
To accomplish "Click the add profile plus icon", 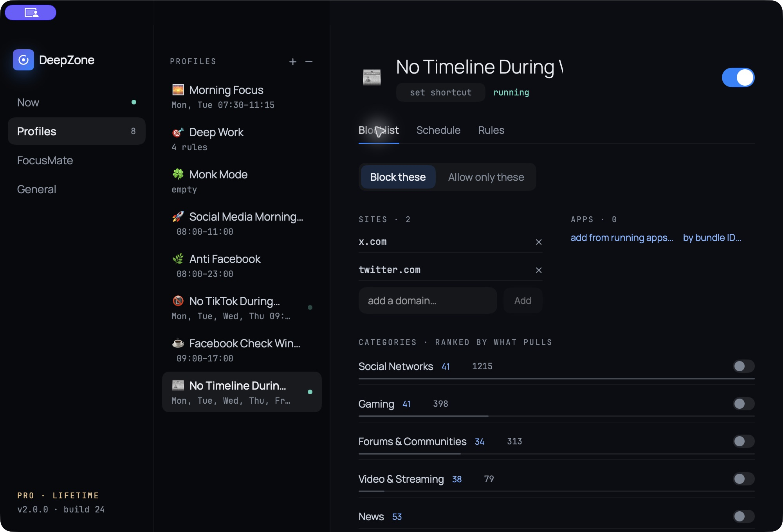I will [x=292, y=62].
